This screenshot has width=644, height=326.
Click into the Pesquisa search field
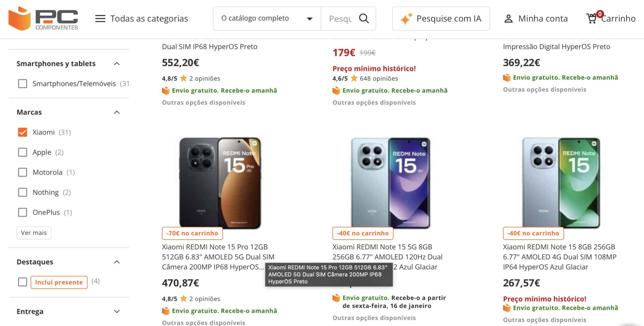(x=340, y=18)
